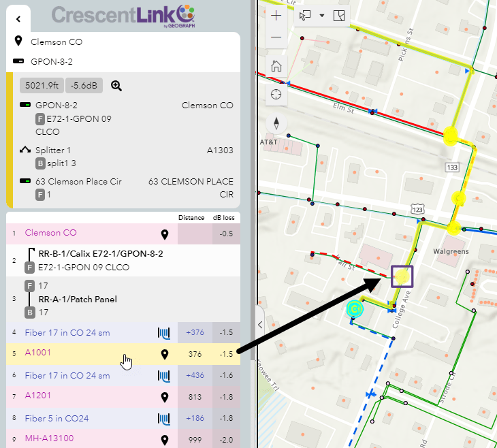Click the B badge beside split1 3
This screenshot has width=497, height=448.
[39, 163]
